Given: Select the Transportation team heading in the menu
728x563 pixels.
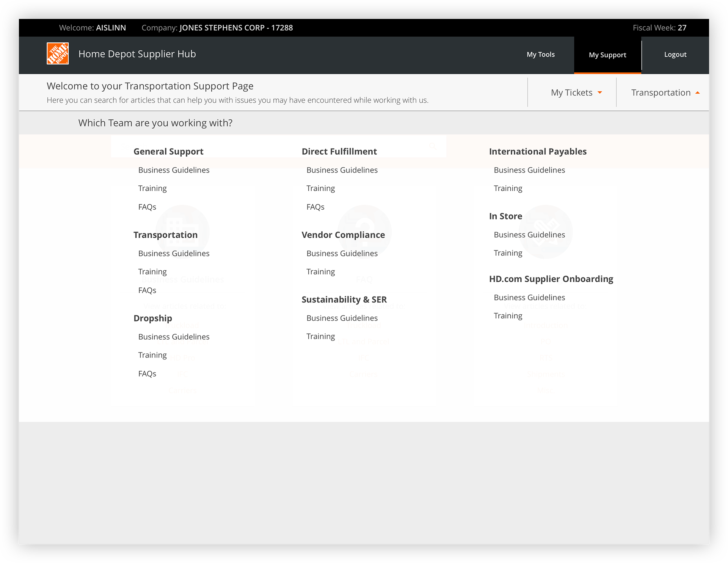Looking at the screenshot, I should (x=165, y=235).
